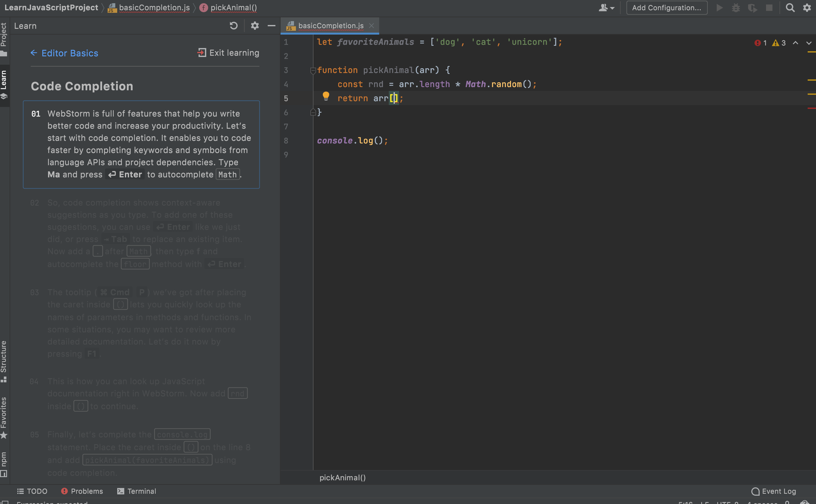
Task: Open Search Everywhere magnifier icon
Action: coord(790,8)
